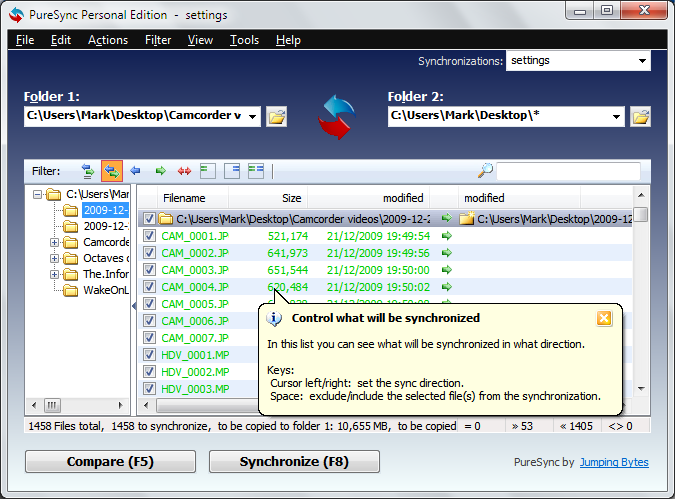Click the file list vertical scrollbar thumb
This screenshot has height=499, width=675.
click(641, 214)
